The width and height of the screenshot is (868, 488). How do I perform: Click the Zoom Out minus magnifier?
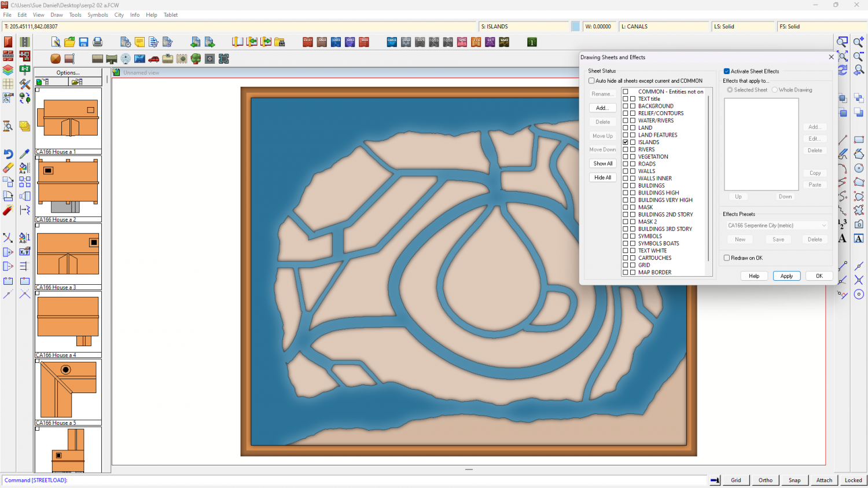[x=859, y=56]
